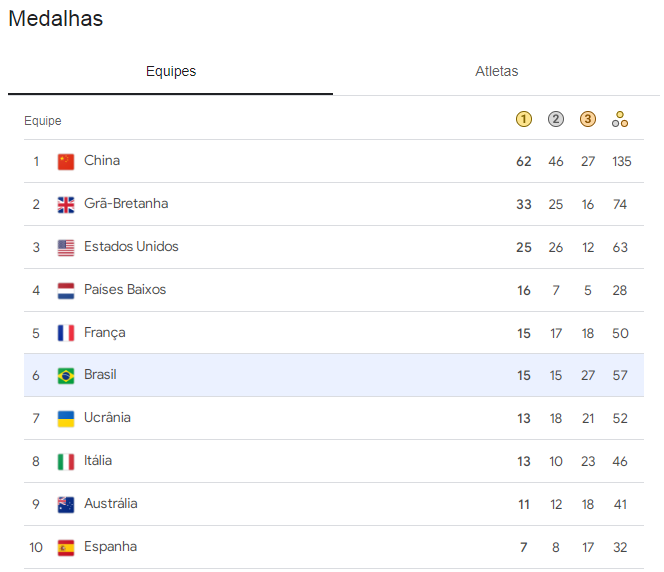Click the China flag icon

click(66, 161)
